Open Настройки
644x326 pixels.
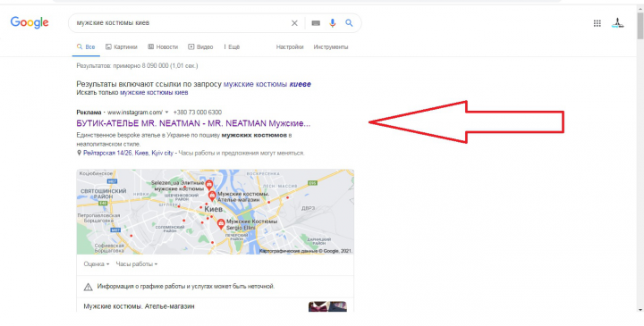[x=290, y=47]
